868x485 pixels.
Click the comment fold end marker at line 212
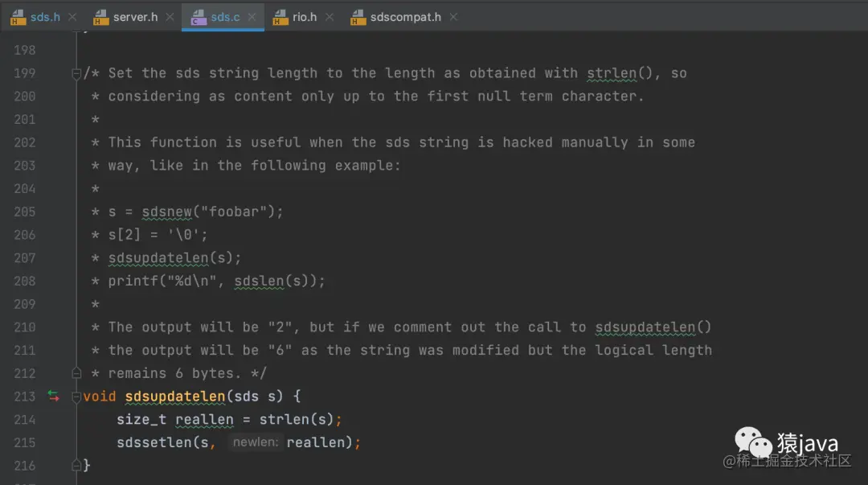click(x=76, y=373)
